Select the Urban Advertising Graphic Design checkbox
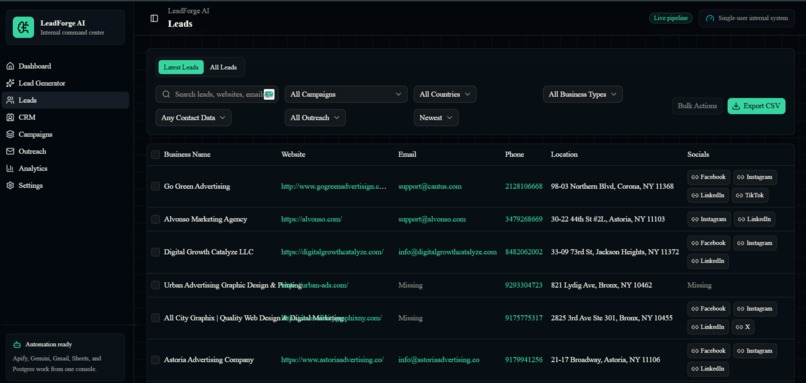 point(155,285)
